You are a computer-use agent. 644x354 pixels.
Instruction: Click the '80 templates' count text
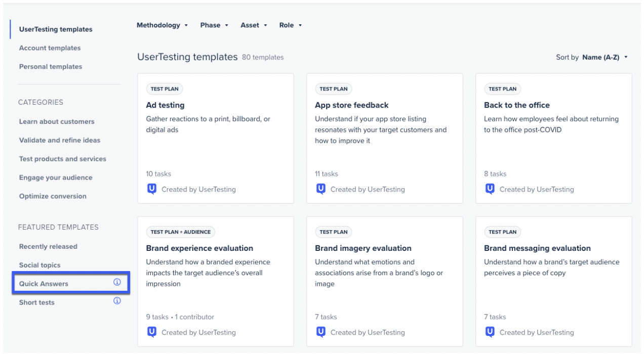pyautogui.click(x=263, y=58)
